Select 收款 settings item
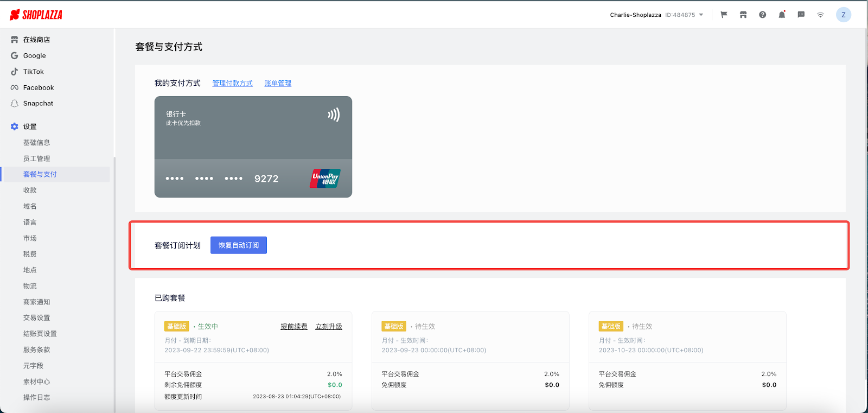Image resolution: width=868 pixels, height=413 pixels. 30,190
